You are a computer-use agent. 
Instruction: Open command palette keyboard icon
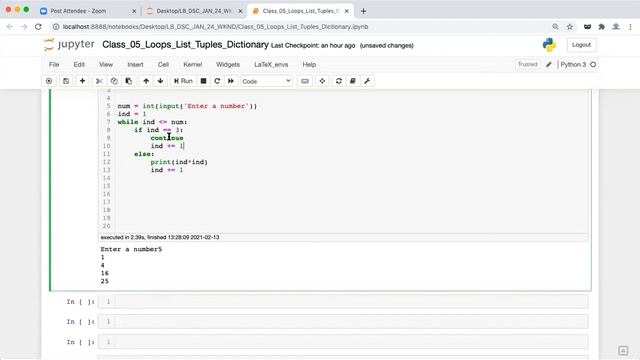(304, 81)
